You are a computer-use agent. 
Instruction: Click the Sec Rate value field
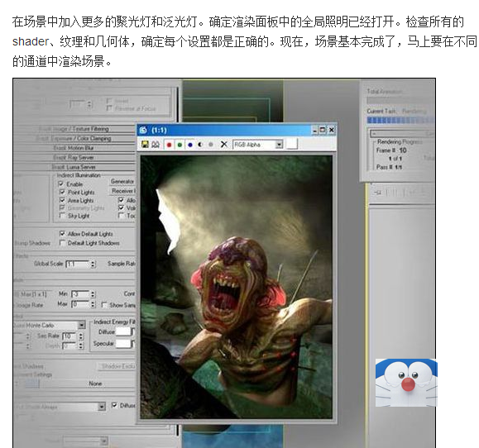[69, 336]
